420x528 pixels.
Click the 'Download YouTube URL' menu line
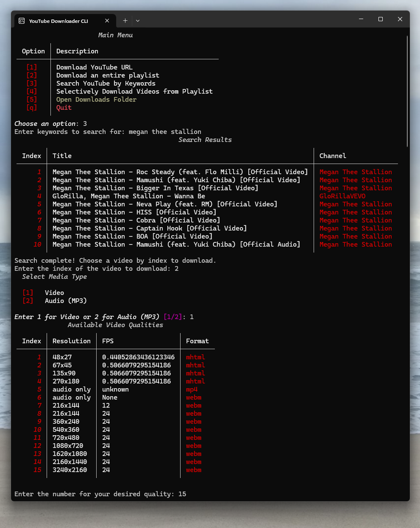click(95, 67)
